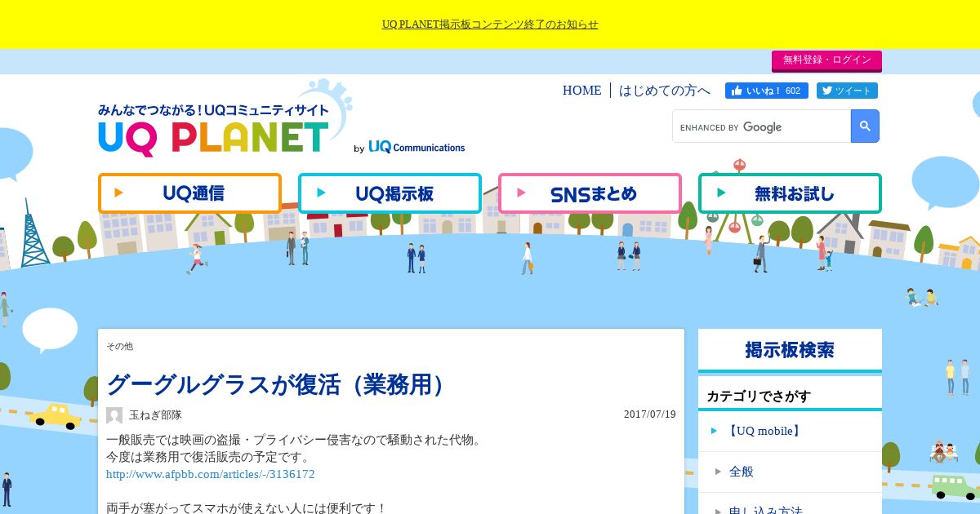
Task: Click the カテゴリでさがす heading
Action: 759,397
